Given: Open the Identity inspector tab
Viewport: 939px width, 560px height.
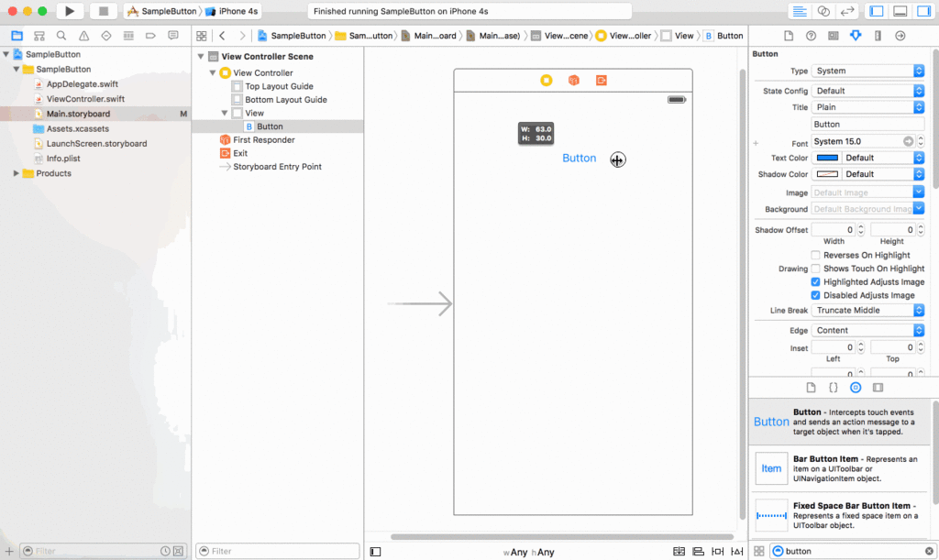Looking at the screenshot, I should click(x=833, y=36).
